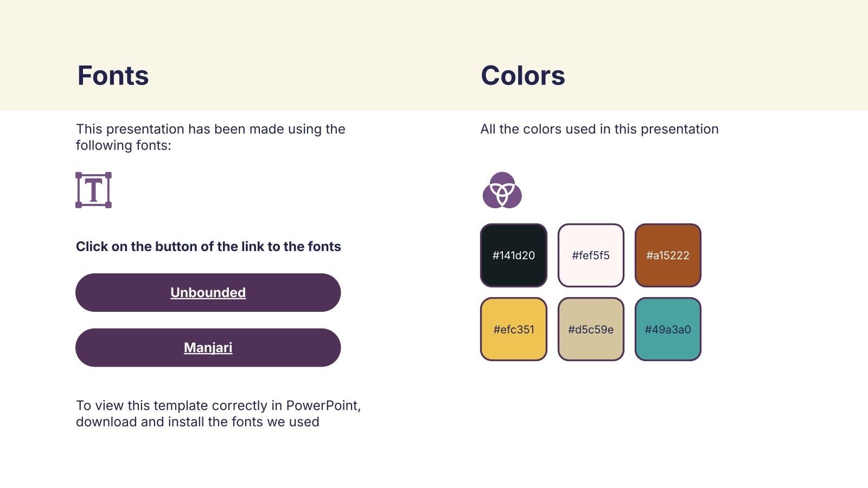Click the "following fonts:" text line
The height and width of the screenshot is (488, 868).
[123, 145]
